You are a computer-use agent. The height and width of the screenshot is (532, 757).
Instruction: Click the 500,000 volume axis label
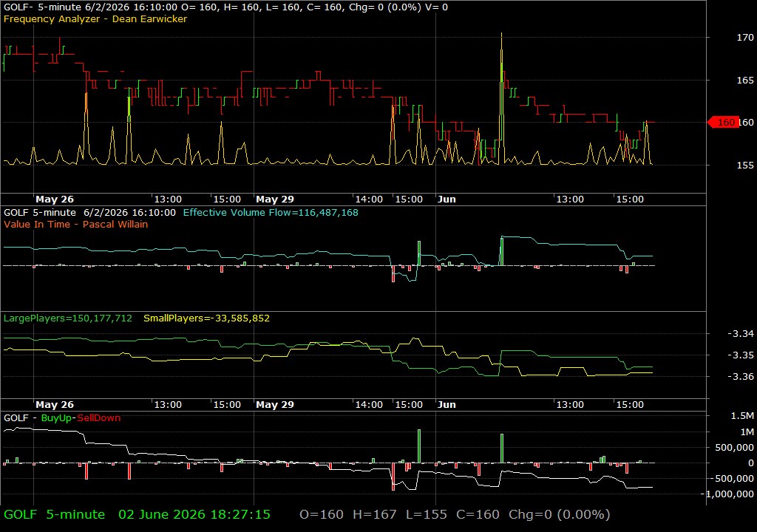(x=734, y=448)
